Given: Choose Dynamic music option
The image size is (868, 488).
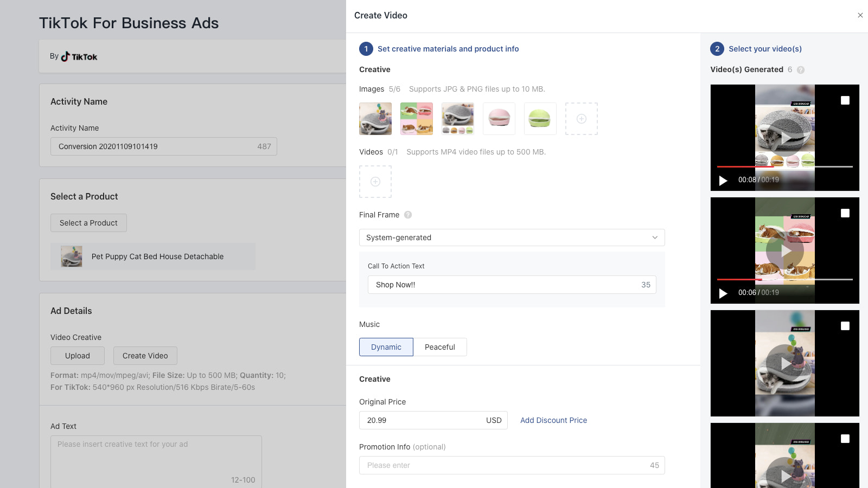Looking at the screenshot, I should (386, 347).
